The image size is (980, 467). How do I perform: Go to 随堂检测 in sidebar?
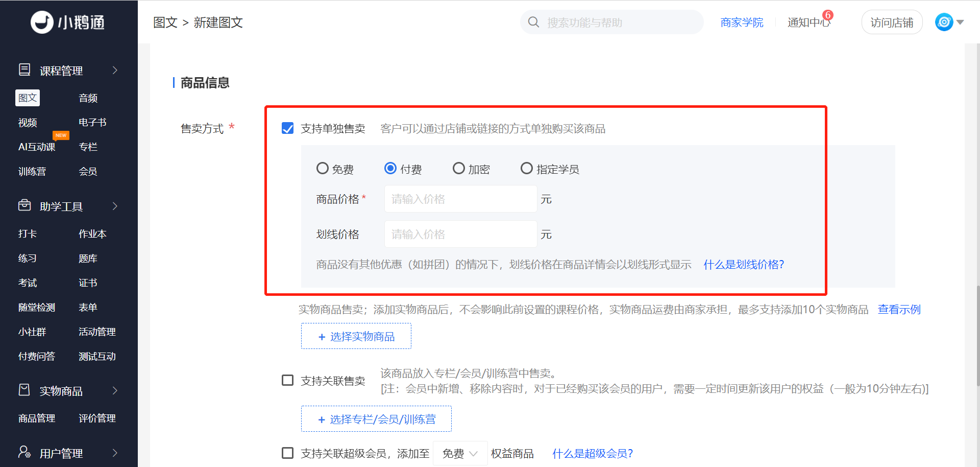37,307
